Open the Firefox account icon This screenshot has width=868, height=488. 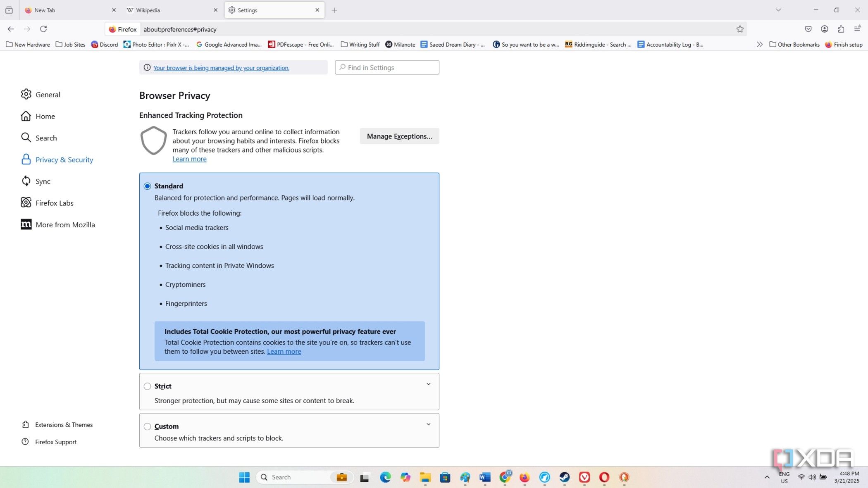coord(825,29)
